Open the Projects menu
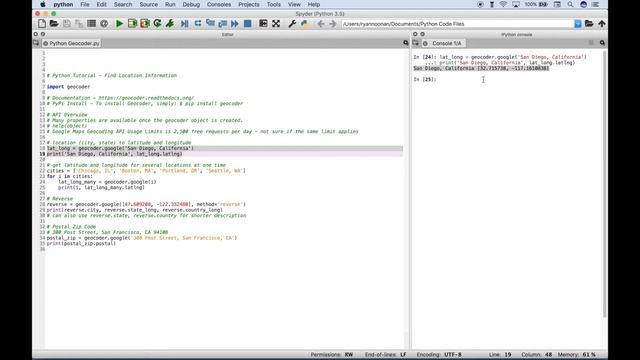 tap(249, 4)
